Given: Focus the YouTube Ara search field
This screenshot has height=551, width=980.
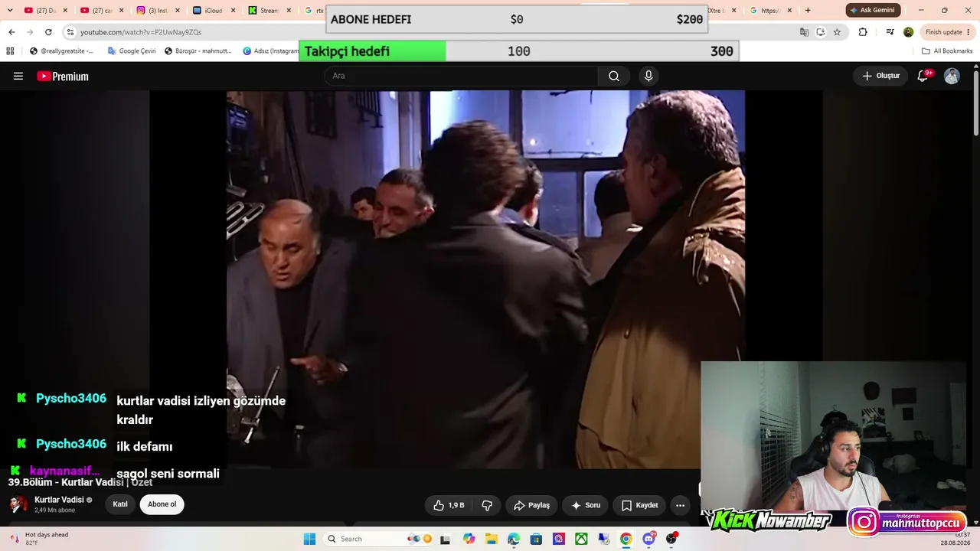Looking at the screenshot, I should 461,76.
